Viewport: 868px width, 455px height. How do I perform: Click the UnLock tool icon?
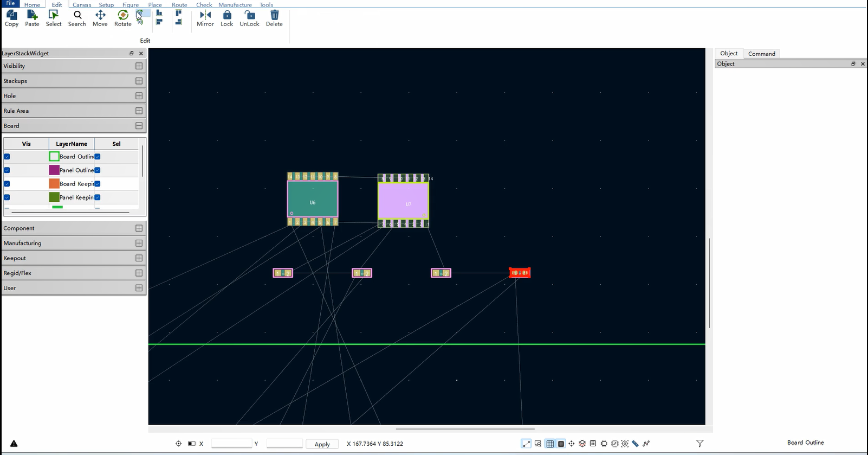249,18
